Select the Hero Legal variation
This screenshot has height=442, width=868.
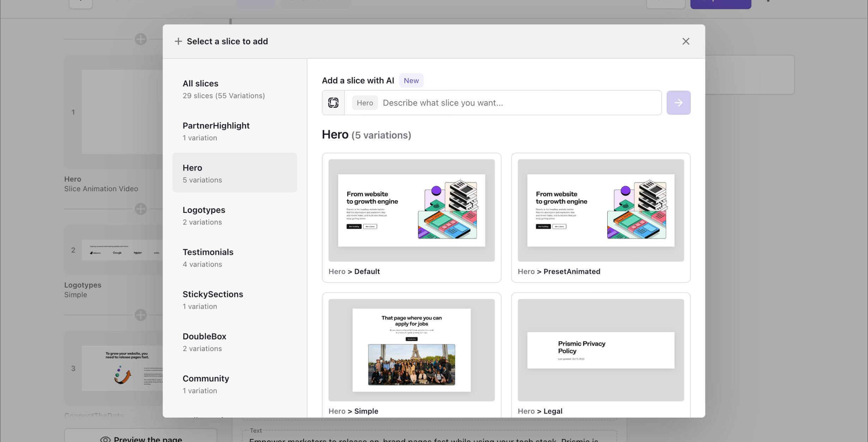[601, 352]
